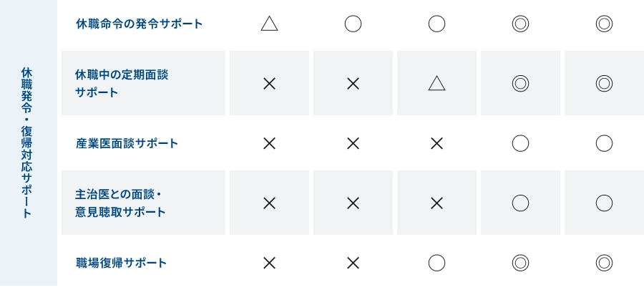This screenshot has width=644, height=290.
Task: Select the 休職中の定期面談サポート label
Action: click(122, 83)
